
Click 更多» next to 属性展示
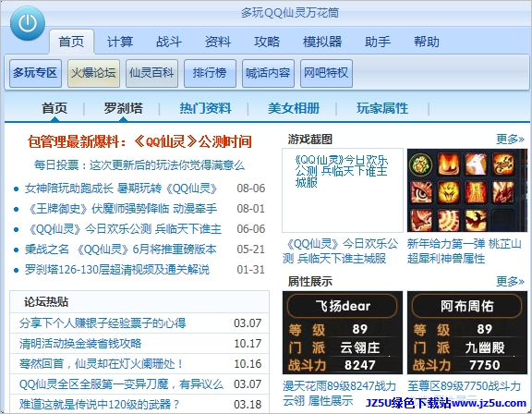click(510, 281)
